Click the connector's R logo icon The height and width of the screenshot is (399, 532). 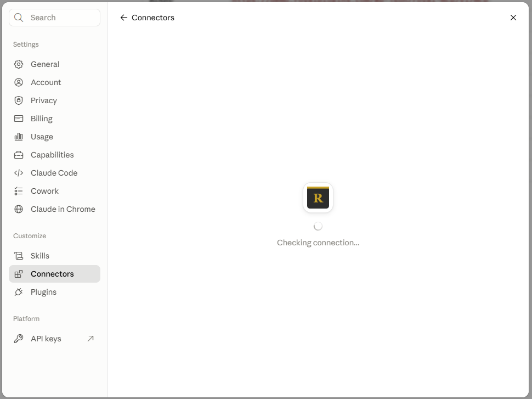[318, 198]
